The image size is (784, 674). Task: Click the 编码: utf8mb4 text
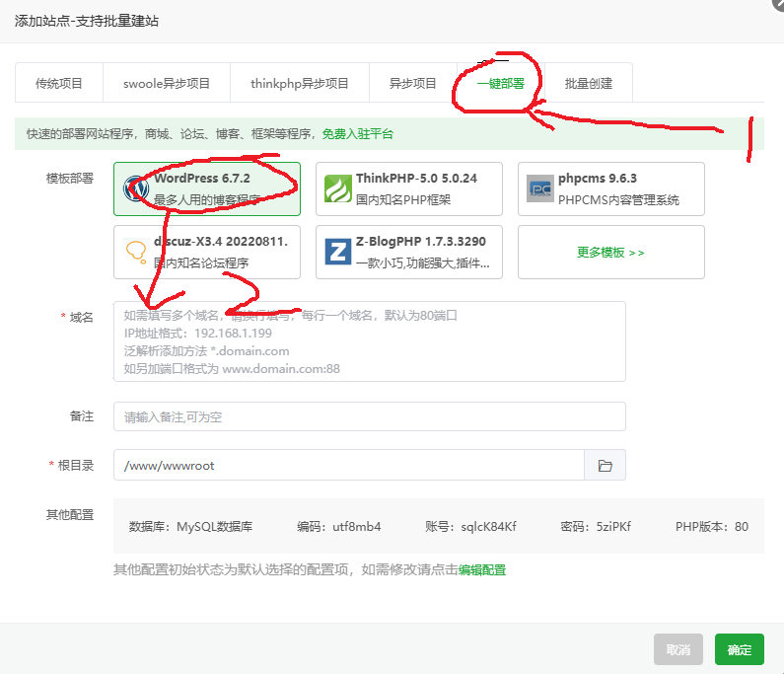[x=338, y=526]
